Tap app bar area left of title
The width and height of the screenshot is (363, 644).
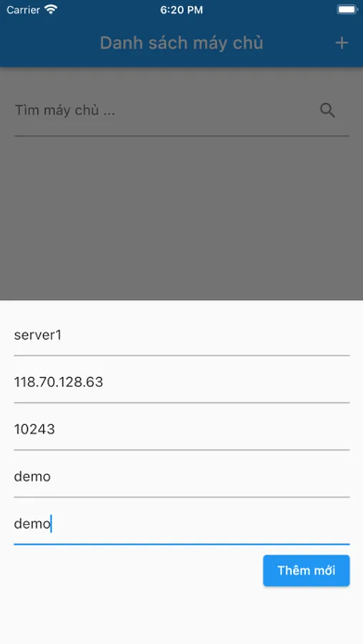coord(49,43)
